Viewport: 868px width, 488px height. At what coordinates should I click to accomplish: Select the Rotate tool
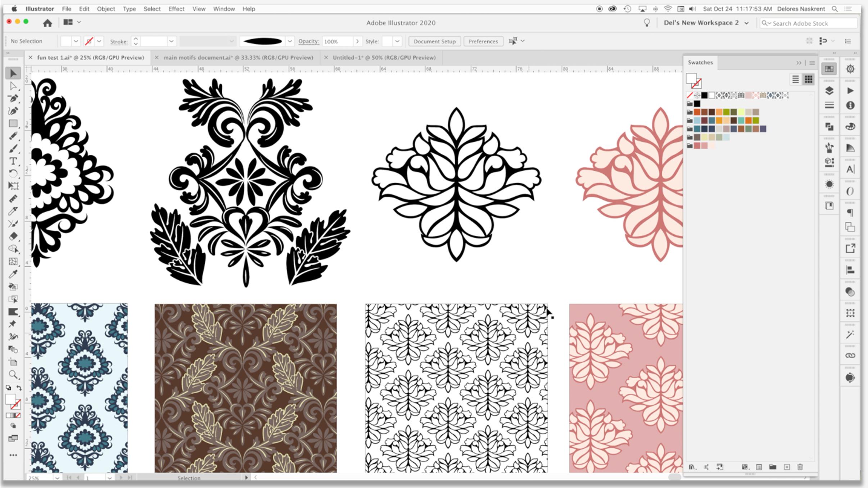[13, 173]
